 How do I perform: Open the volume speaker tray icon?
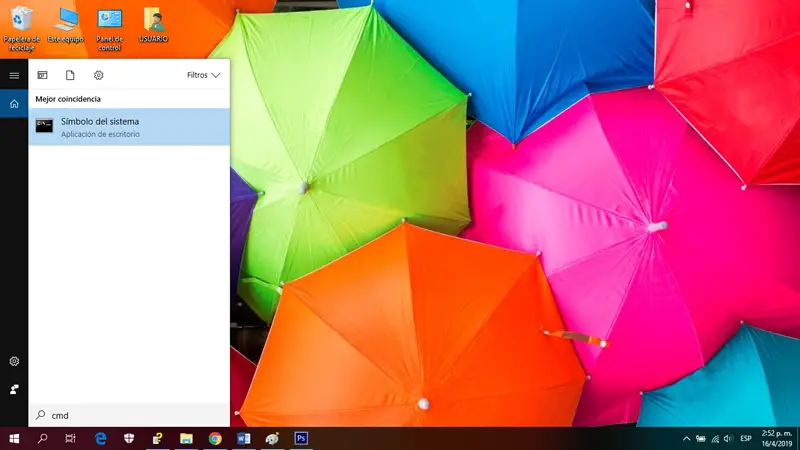click(x=728, y=439)
